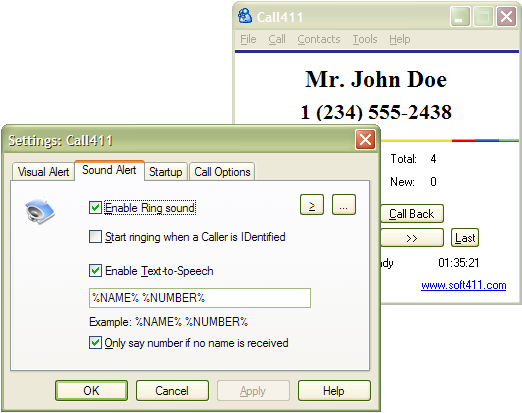Check Start ringing when a Caller is IDentified

(95, 237)
